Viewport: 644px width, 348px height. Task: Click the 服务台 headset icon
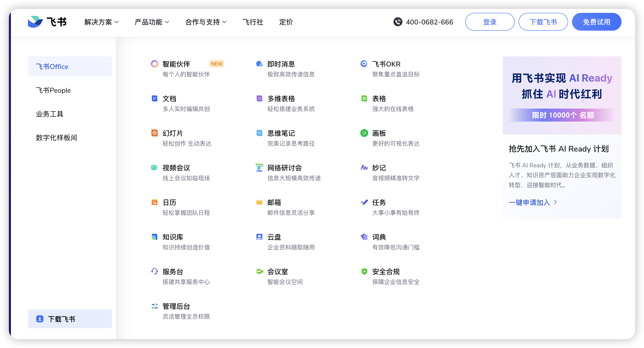click(x=154, y=271)
